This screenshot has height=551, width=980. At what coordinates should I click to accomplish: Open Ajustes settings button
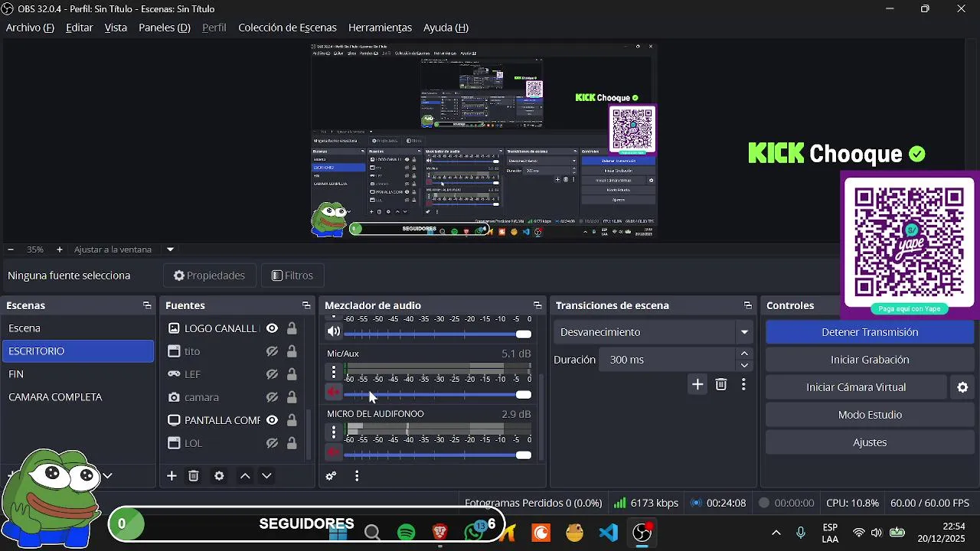pyautogui.click(x=870, y=442)
